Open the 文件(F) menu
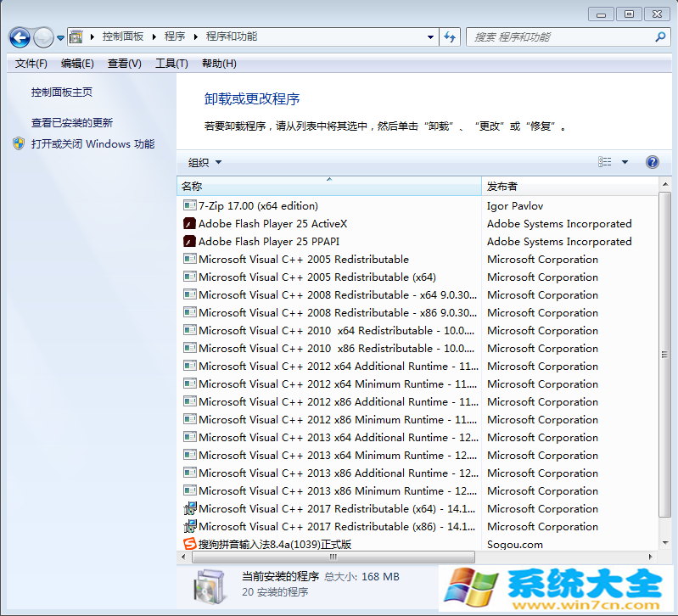The image size is (678, 616). [31, 64]
